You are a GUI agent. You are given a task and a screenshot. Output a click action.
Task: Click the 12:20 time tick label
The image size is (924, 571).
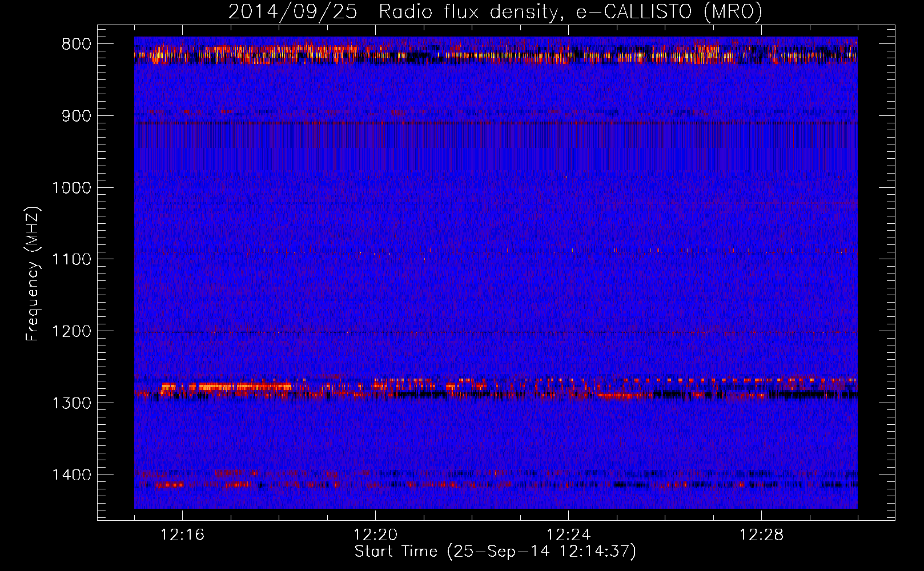tap(375, 535)
